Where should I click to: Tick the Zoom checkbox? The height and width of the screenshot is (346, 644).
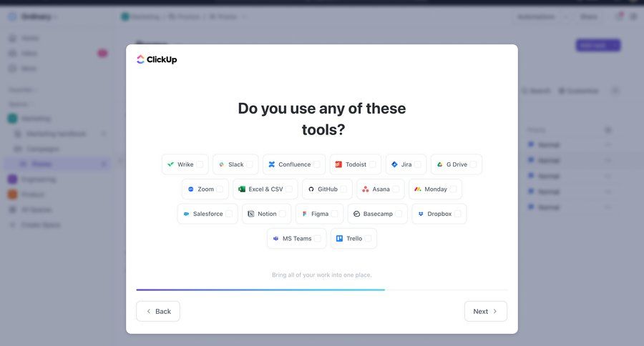pos(220,189)
